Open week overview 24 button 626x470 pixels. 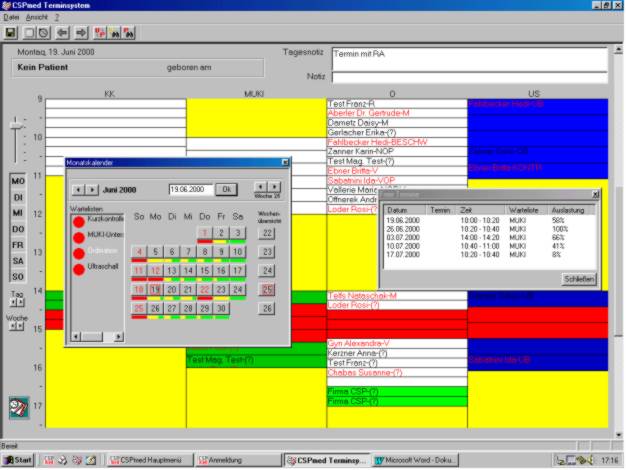[x=267, y=271]
